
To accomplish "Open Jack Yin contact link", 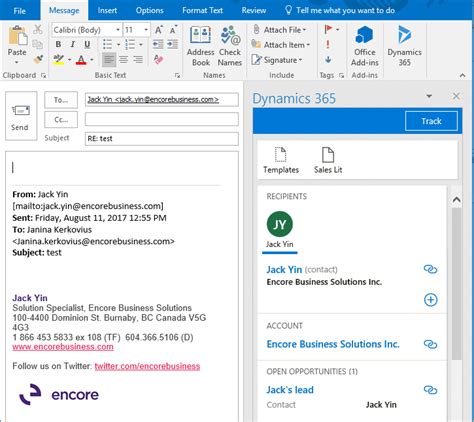I will pos(284,269).
